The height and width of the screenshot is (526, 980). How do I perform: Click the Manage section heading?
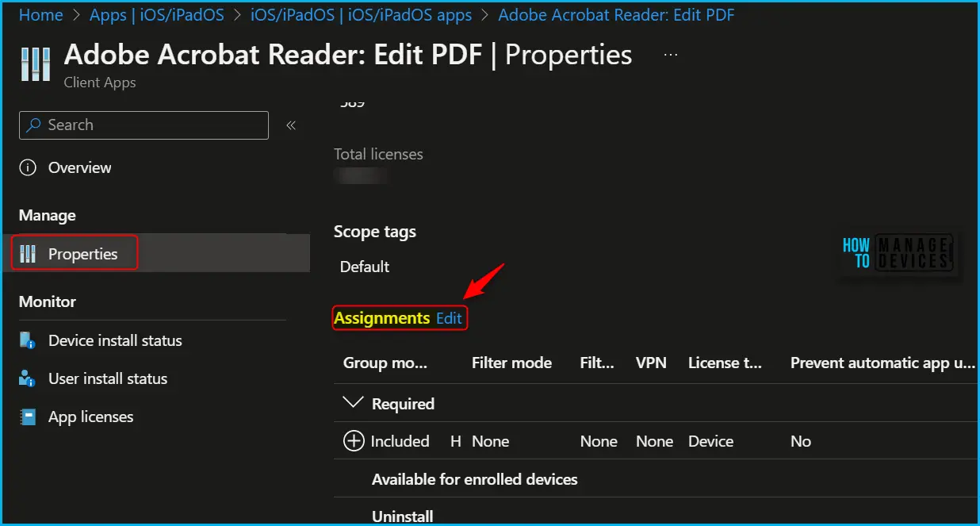point(48,216)
